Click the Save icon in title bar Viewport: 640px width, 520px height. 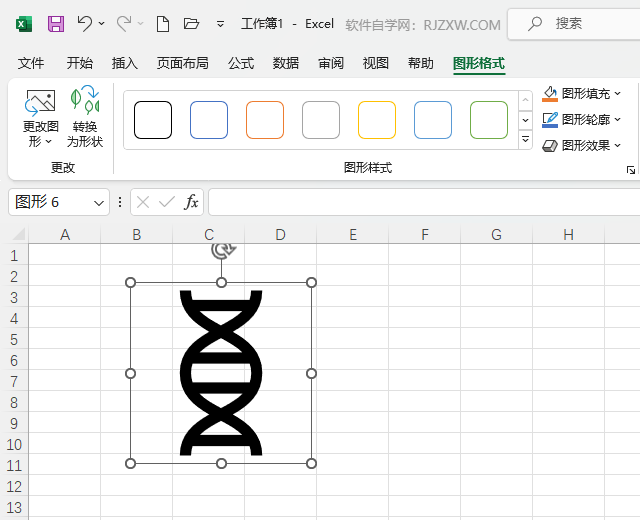(x=56, y=24)
